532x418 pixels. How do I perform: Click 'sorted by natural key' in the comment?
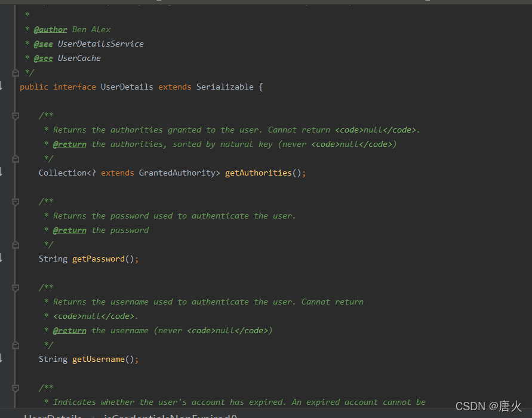(x=223, y=145)
